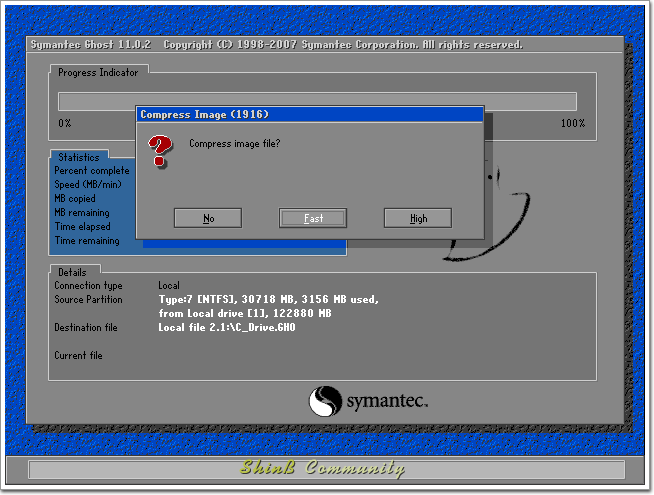Click the 'MB remaining' label
The image size is (654, 495).
[82, 213]
